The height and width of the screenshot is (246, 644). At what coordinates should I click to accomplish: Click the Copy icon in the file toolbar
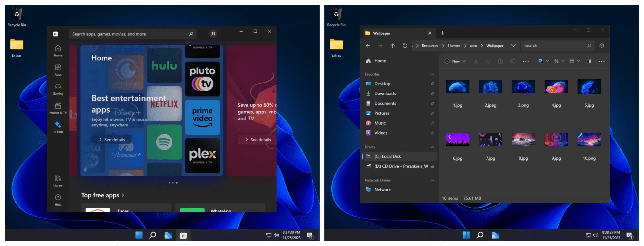click(488, 61)
